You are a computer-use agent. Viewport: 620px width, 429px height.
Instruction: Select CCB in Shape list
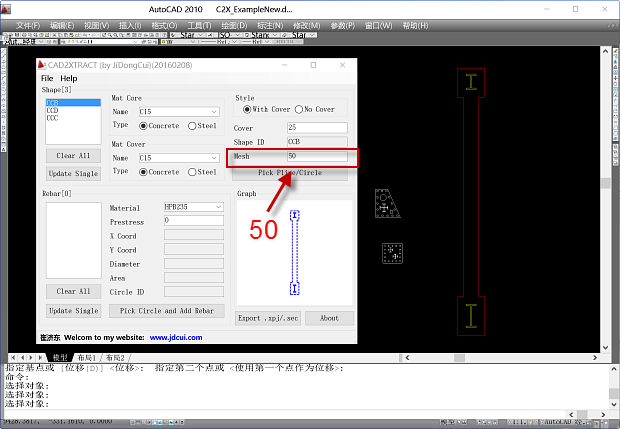[73, 103]
